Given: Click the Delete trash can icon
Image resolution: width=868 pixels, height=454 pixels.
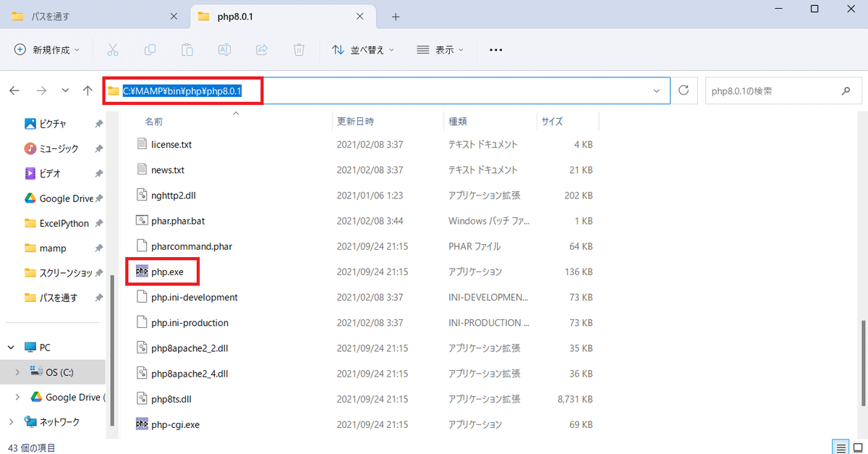Looking at the screenshot, I should click(299, 49).
